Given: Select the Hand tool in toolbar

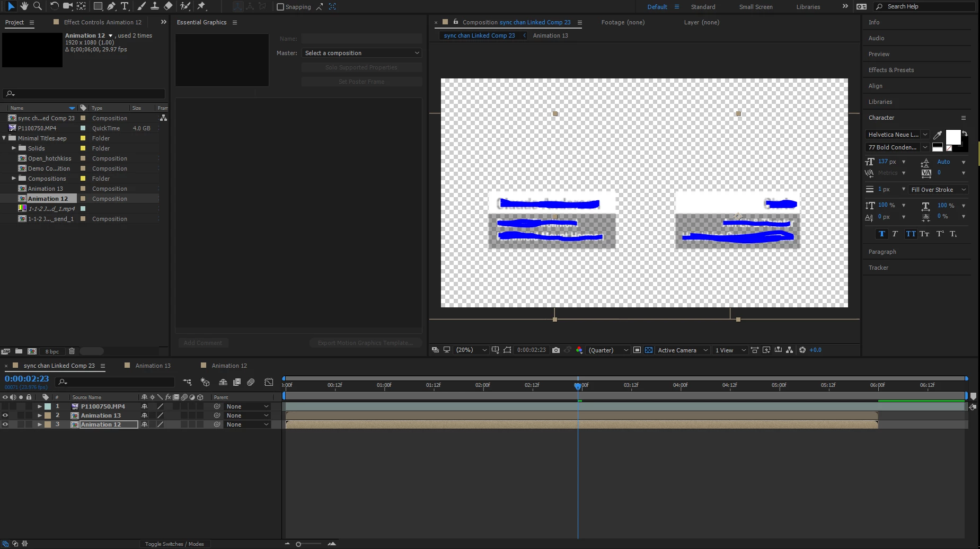Looking at the screenshot, I should point(24,6).
